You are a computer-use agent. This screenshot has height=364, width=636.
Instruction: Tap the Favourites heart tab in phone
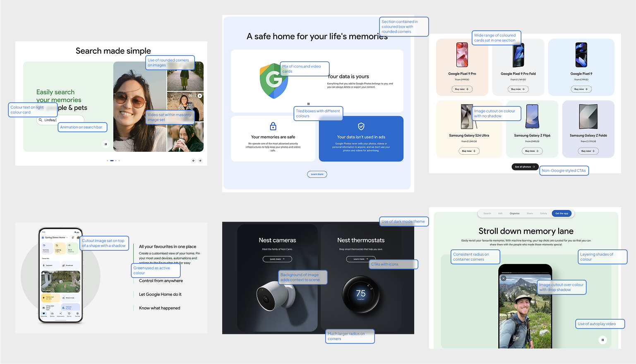44,314
